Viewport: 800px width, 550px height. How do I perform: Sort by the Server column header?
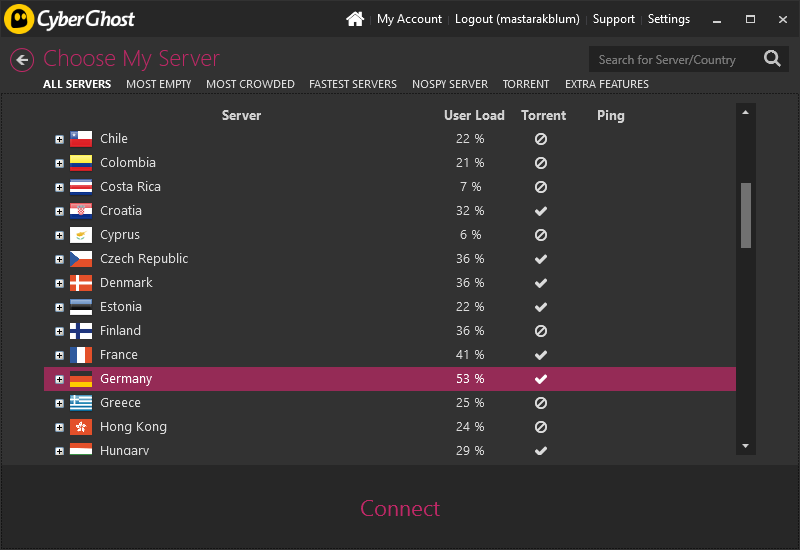tap(241, 115)
